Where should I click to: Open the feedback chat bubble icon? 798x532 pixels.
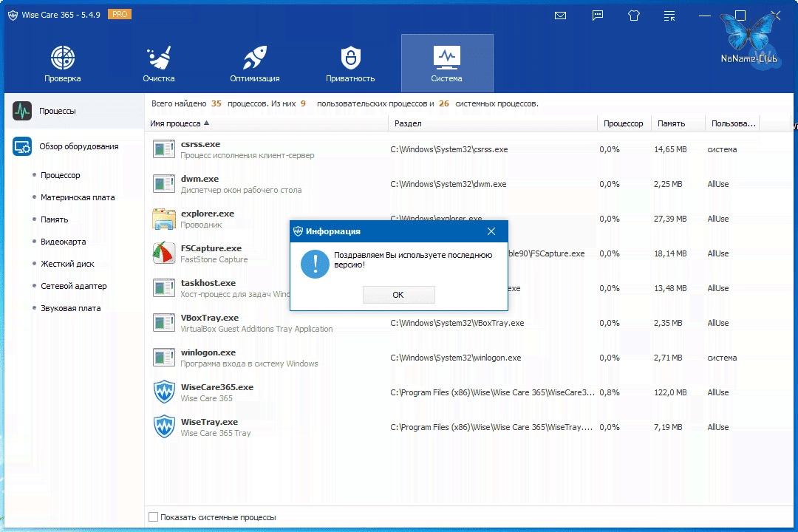(598, 16)
